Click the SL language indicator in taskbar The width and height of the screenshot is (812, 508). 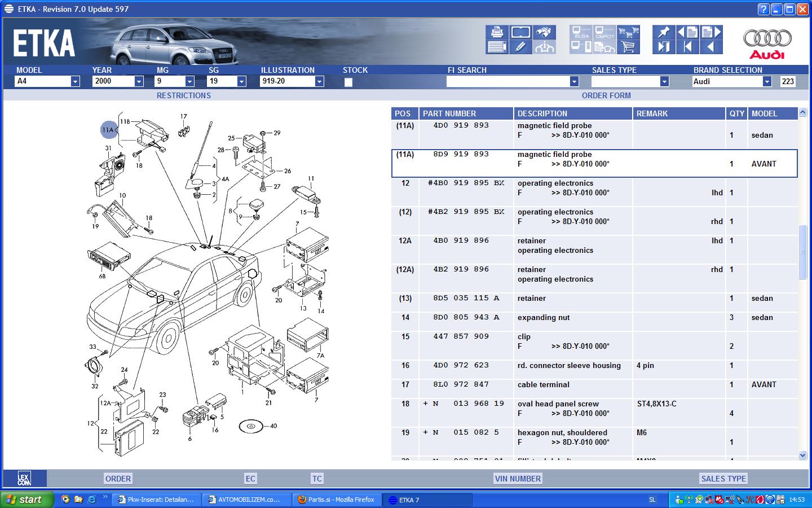(x=652, y=500)
